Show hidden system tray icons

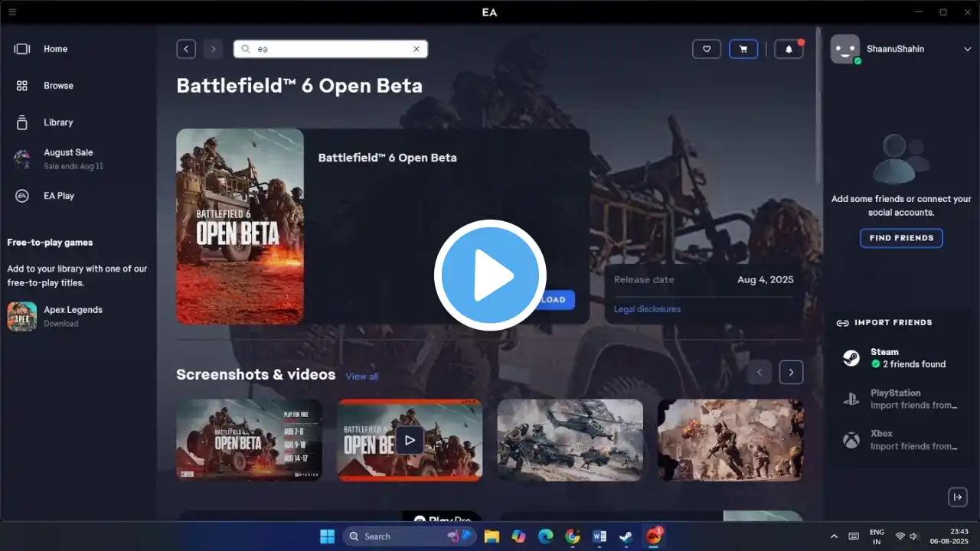[834, 536]
